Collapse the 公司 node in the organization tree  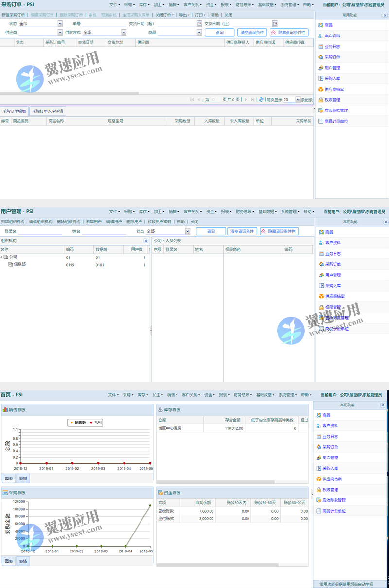point(2,257)
